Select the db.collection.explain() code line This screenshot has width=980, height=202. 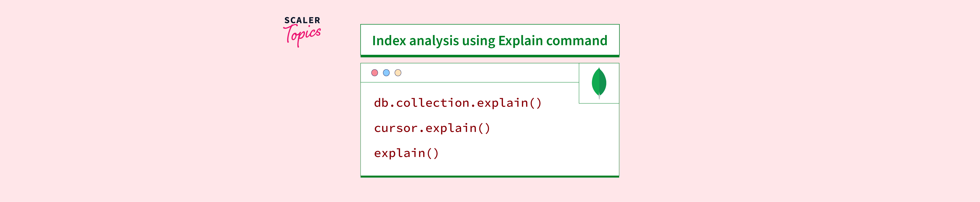tap(457, 103)
